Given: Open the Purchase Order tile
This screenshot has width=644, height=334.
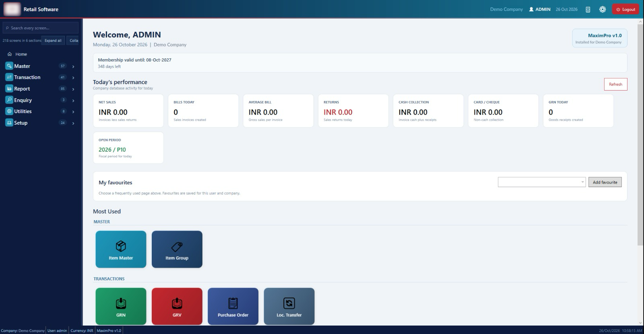Looking at the screenshot, I should [x=233, y=306].
